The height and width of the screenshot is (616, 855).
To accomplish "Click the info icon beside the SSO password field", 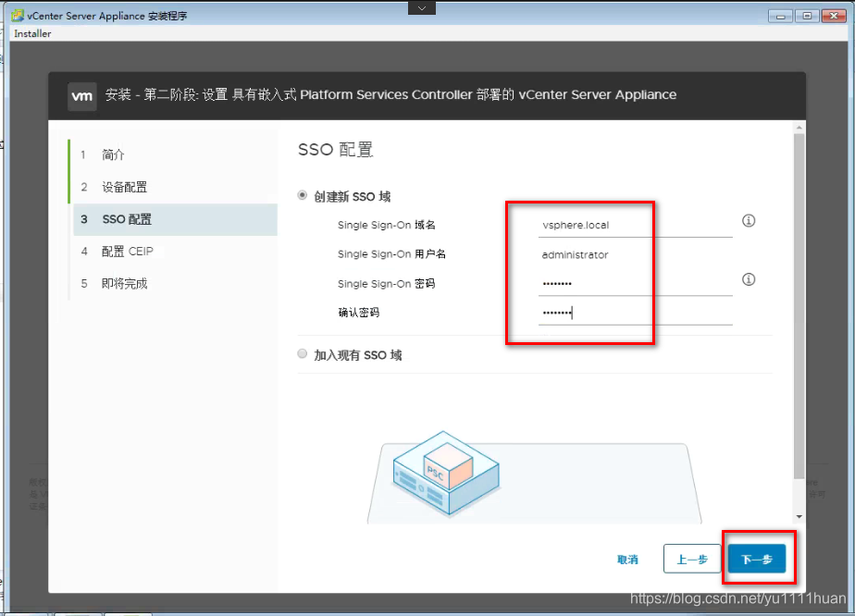I will point(748,279).
